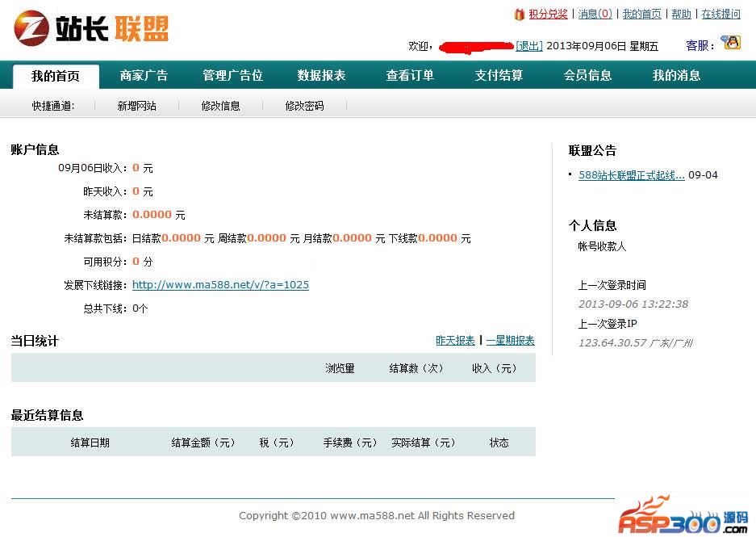Open the 会员信息 menu item
This screenshot has width=756, height=537.
tap(587, 75)
